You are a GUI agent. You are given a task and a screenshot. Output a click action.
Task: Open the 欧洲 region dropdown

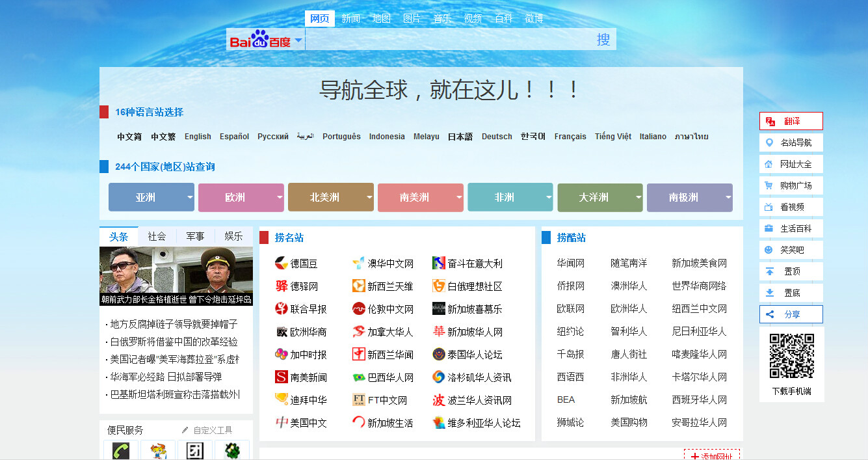279,196
